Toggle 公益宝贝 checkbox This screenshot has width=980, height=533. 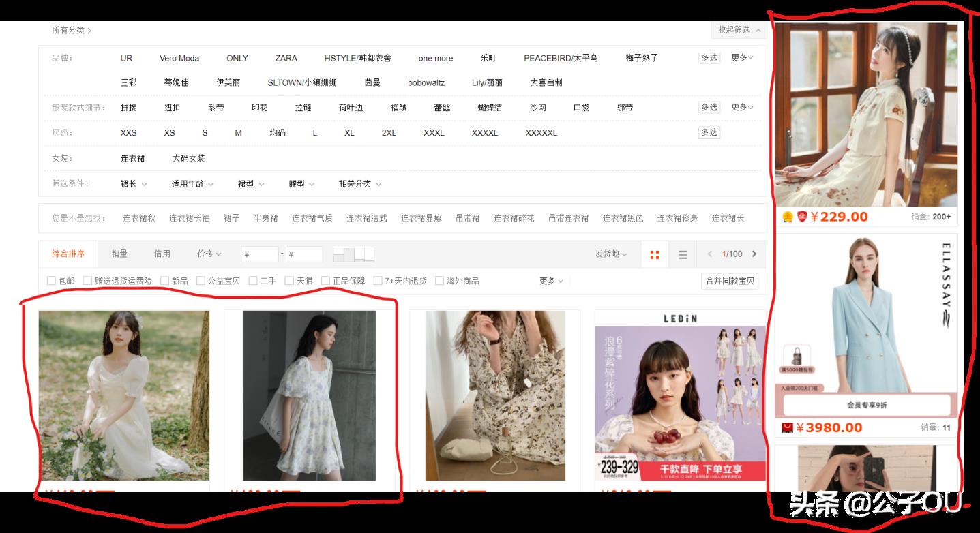click(201, 281)
